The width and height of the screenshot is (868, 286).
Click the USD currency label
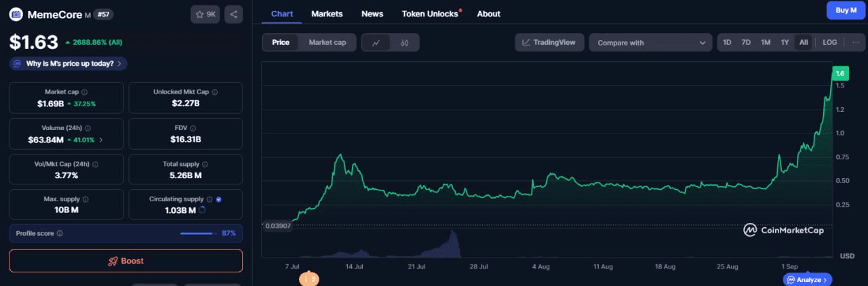(x=848, y=256)
